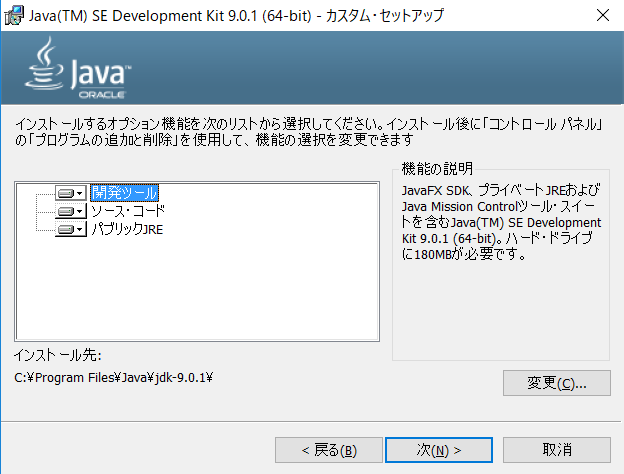Select the 開発ツール tree item
This screenshot has height=474, width=624.
click(x=125, y=193)
